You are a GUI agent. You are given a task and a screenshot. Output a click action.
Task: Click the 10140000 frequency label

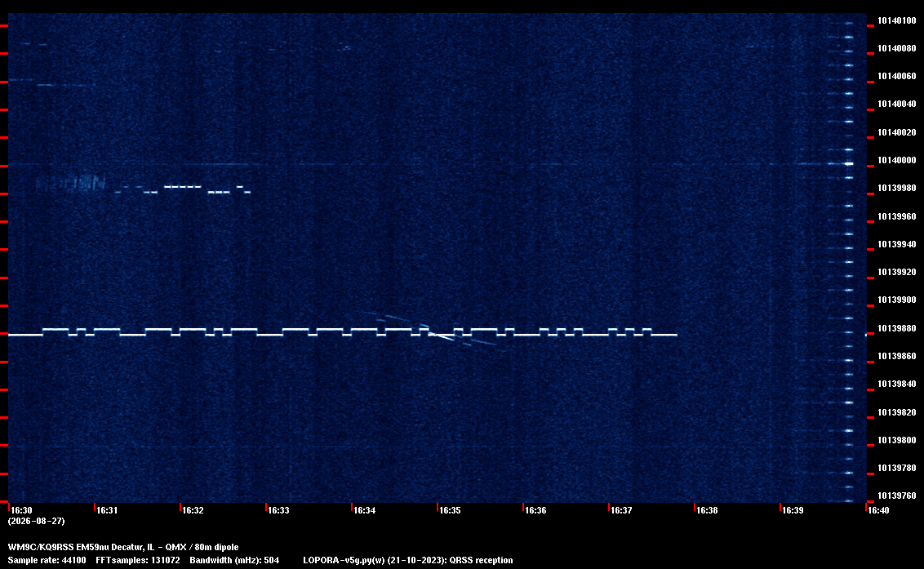(897, 160)
